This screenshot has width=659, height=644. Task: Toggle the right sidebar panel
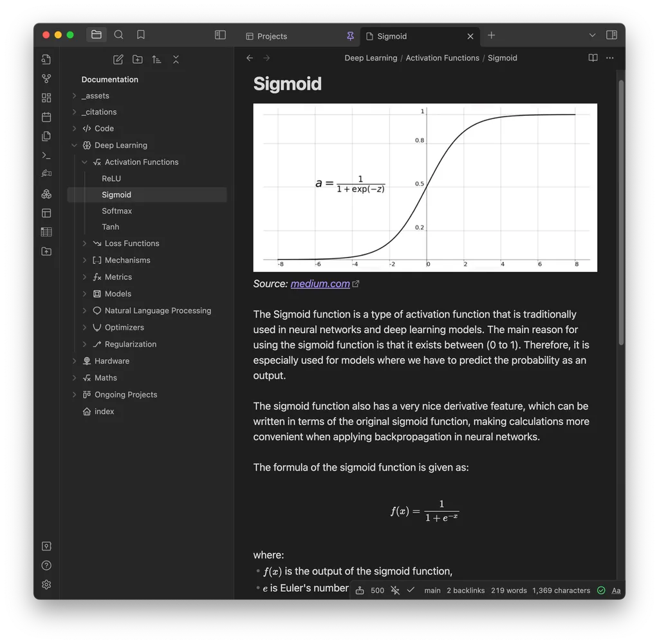click(x=611, y=35)
